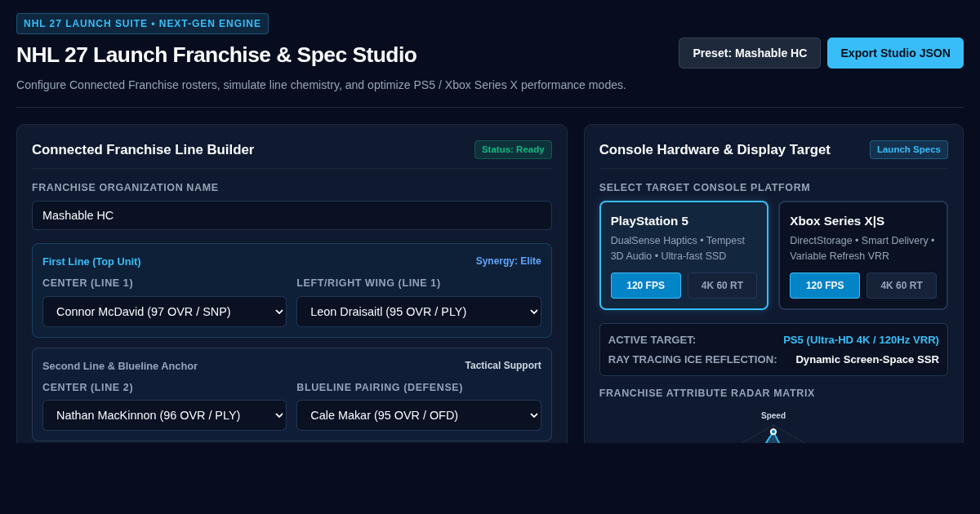
Task: Click the Second Line & Blueline Anchor heading
Action: [120, 366]
